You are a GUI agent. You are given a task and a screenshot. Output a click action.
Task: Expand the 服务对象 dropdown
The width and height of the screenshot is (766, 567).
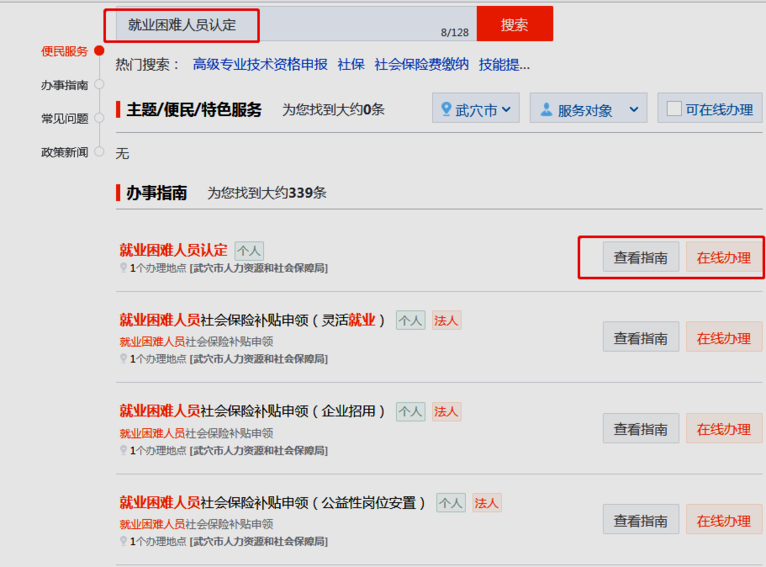point(588,108)
